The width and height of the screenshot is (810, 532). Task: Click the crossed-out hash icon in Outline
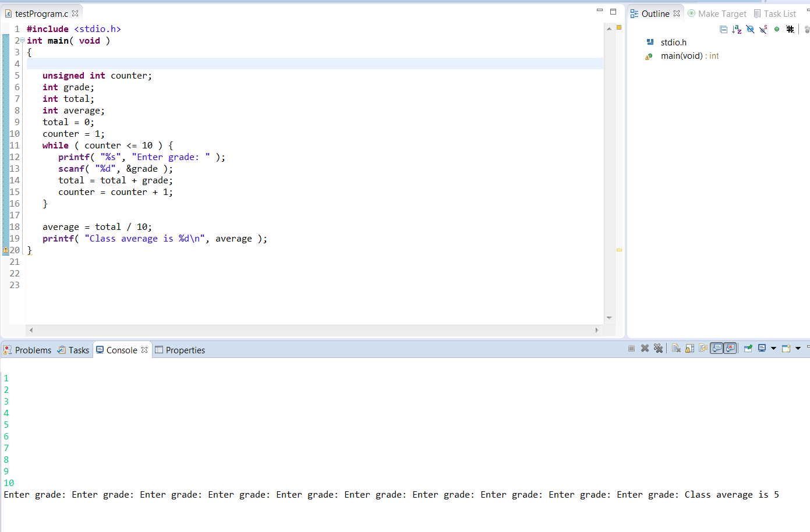tap(790, 29)
